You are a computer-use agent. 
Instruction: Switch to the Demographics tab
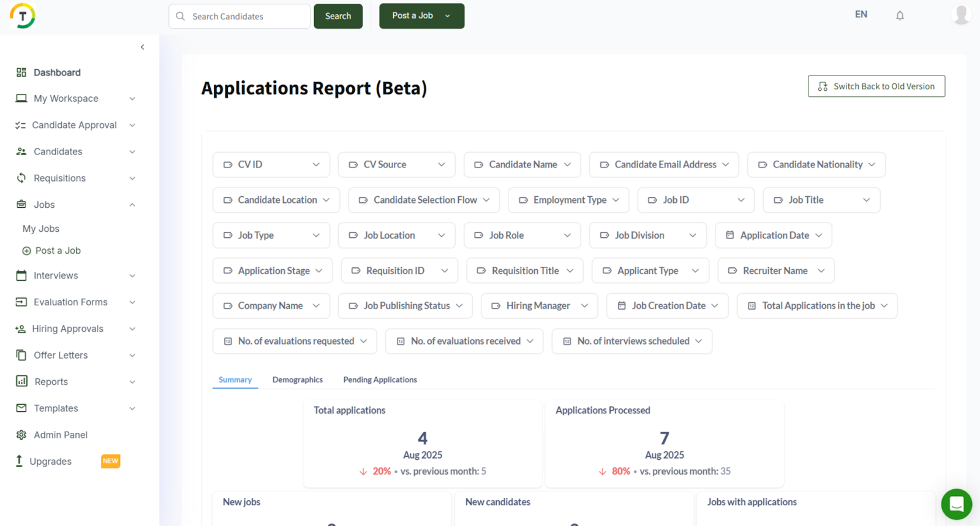(x=297, y=380)
